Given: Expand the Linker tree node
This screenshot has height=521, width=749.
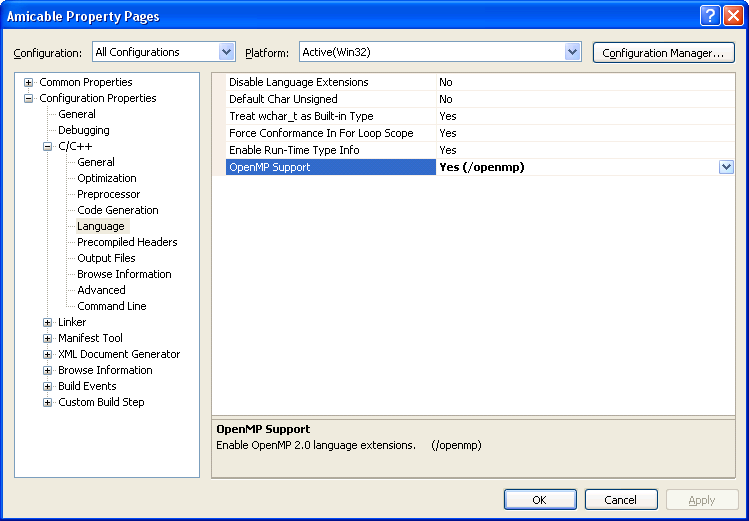Looking at the screenshot, I should 48,322.
